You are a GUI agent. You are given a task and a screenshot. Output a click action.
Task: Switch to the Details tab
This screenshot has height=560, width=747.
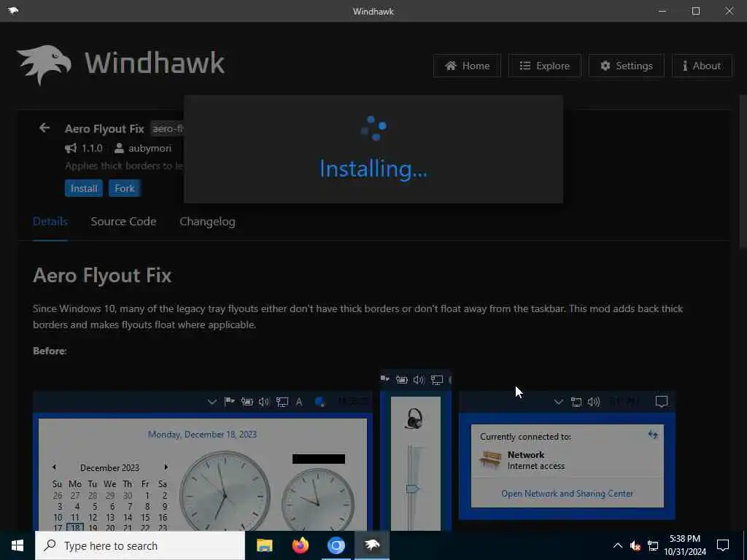point(50,222)
